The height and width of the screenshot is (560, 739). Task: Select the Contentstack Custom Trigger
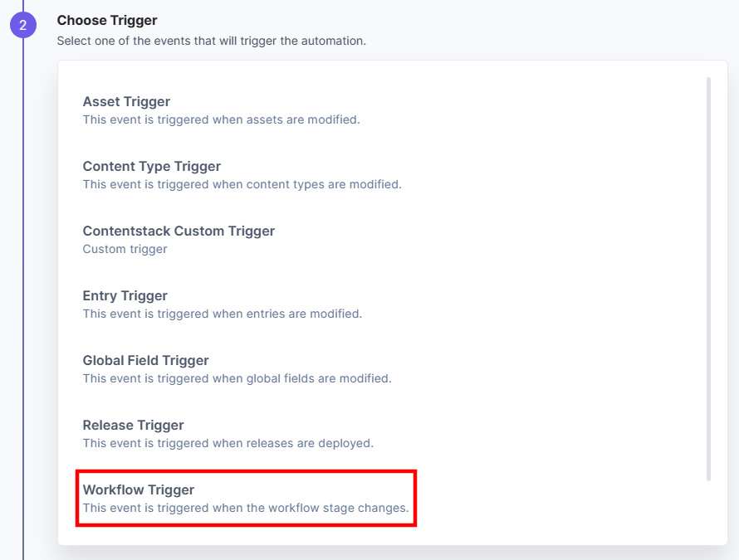(x=179, y=231)
